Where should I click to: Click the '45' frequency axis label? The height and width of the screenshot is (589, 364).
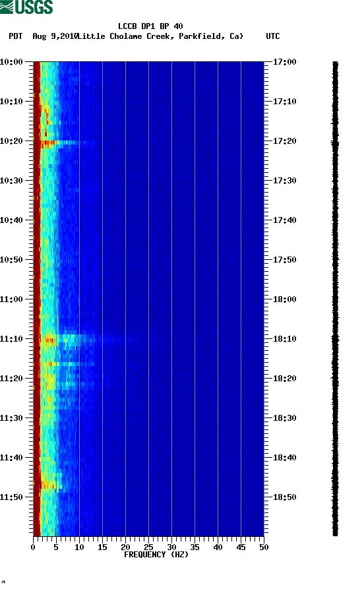[241, 547]
